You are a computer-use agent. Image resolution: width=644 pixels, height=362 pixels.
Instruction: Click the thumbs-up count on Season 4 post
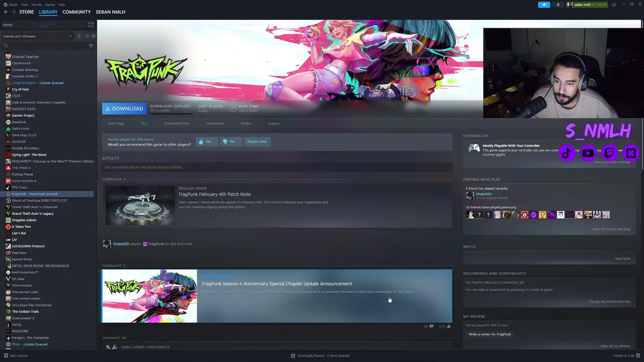tap(445, 326)
